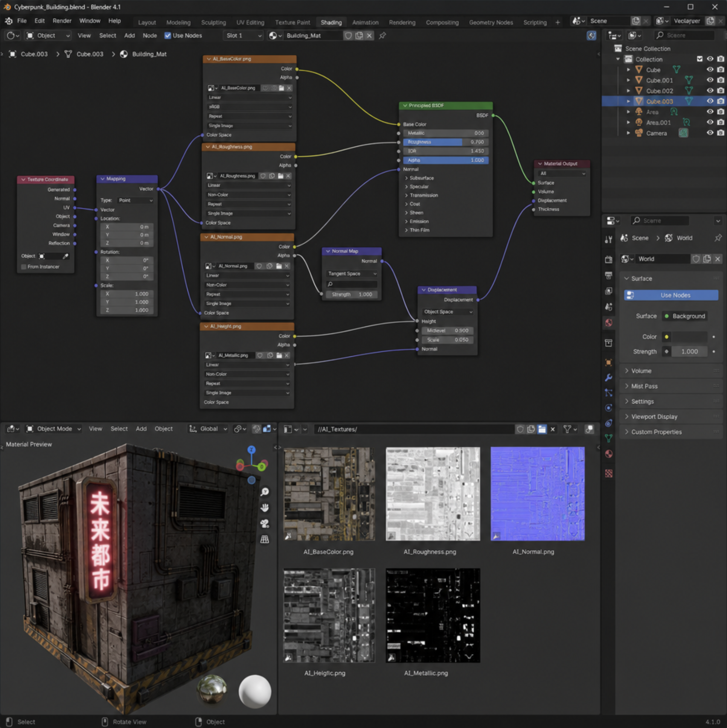Image resolution: width=727 pixels, height=728 pixels.
Task: Hide Cube.002 via its eye icon
Action: pos(710,91)
